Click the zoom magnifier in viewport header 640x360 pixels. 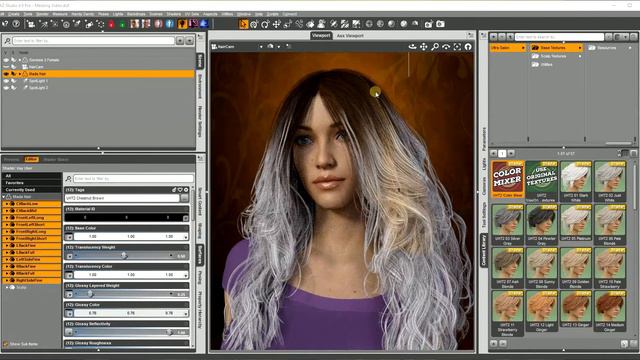[x=435, y=47]
